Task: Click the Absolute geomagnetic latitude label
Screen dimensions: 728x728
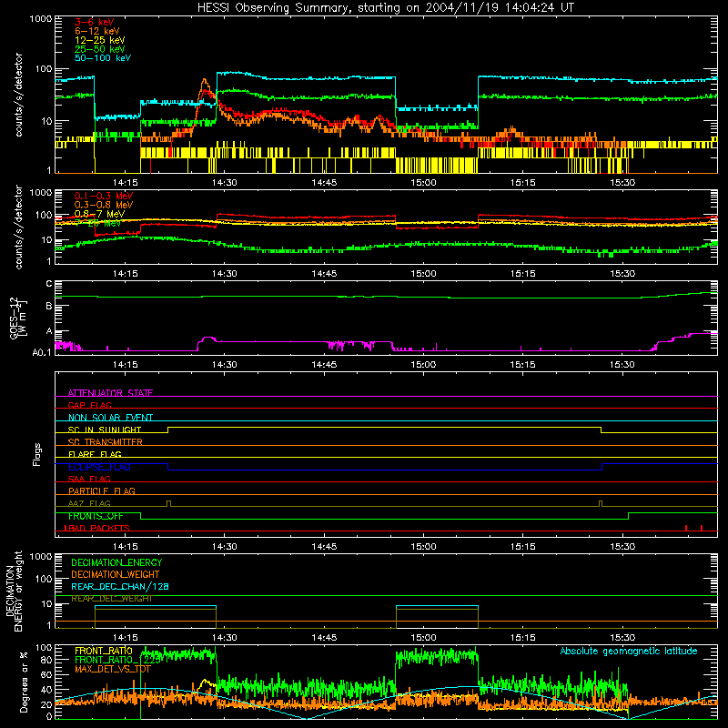Action: tap(629, 651)
